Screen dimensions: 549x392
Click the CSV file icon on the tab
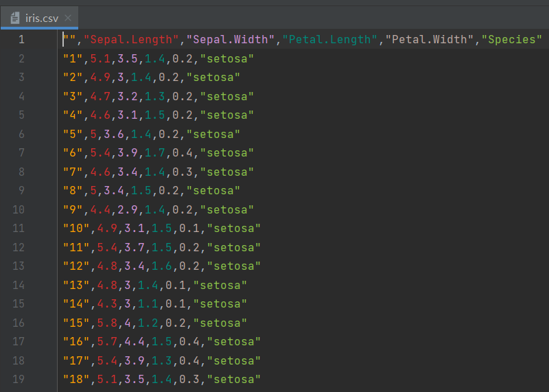click(x=15, y=18)
